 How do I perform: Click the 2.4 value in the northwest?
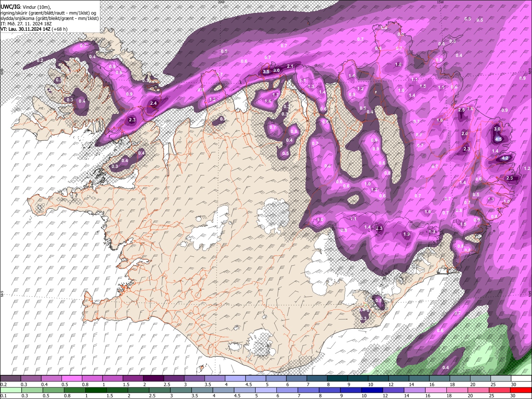pyautogui.click(x=154, y=103)
